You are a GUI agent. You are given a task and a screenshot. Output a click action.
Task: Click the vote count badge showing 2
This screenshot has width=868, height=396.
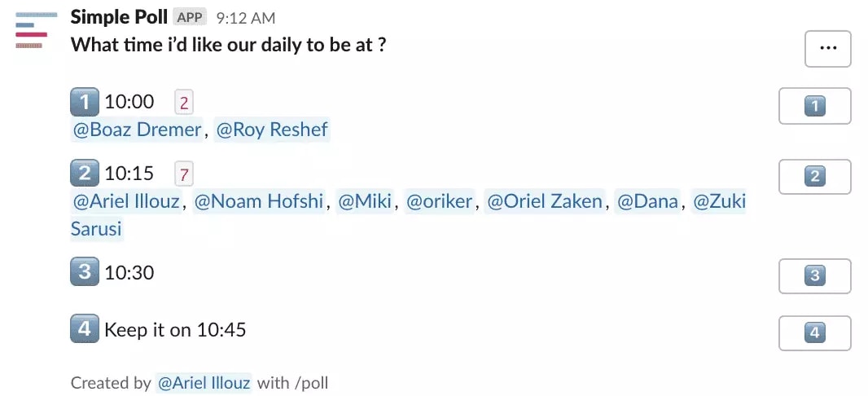pyautogui.click(x=184, y=103)
